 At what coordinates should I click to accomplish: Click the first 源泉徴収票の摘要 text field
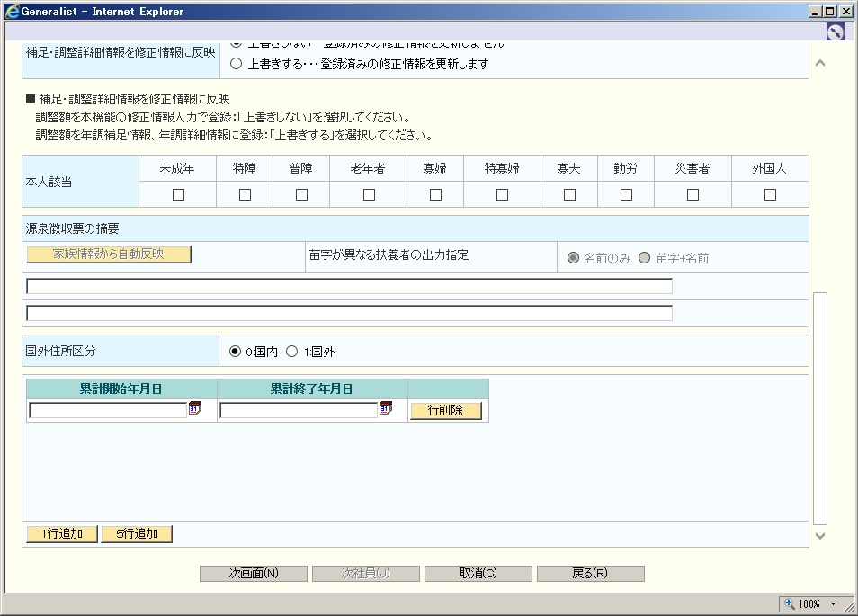click(349, 286)
